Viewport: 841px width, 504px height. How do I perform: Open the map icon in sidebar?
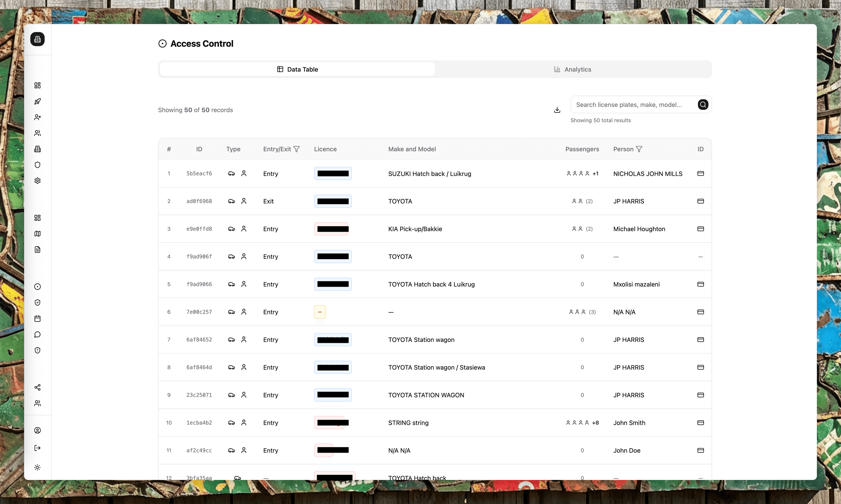[37, 234]
